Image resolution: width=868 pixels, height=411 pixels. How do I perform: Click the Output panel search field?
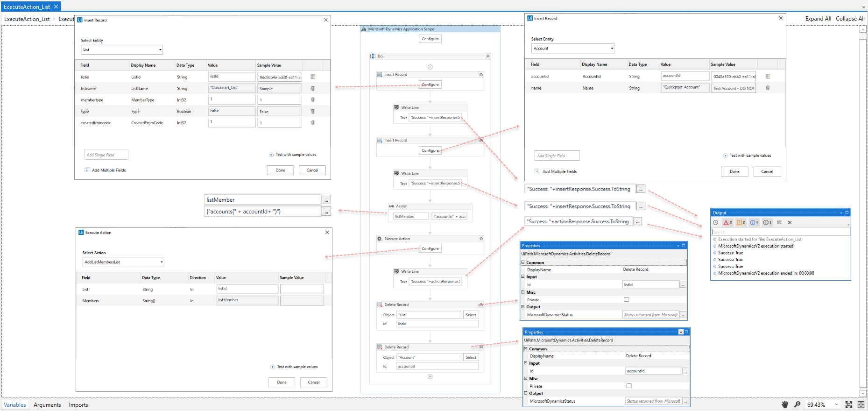point(780,232)
